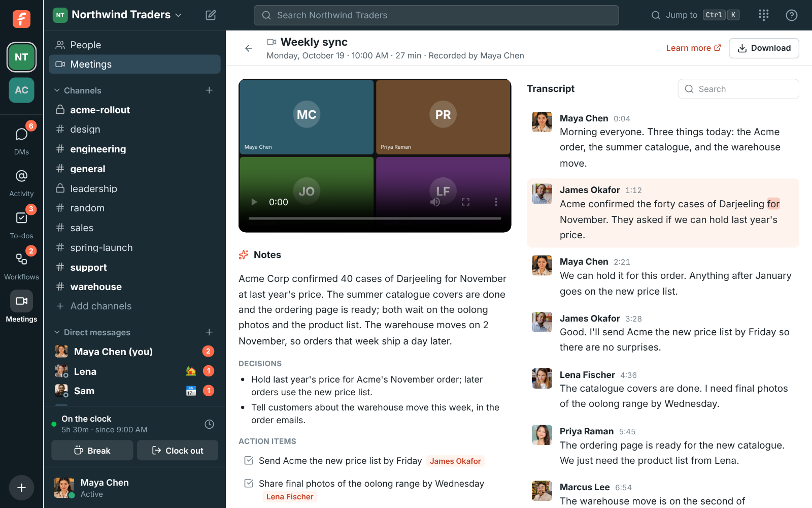Viewport: 812px width, 508px height.
Task: Click the Clock out button
Action: (x=178, y=451)
